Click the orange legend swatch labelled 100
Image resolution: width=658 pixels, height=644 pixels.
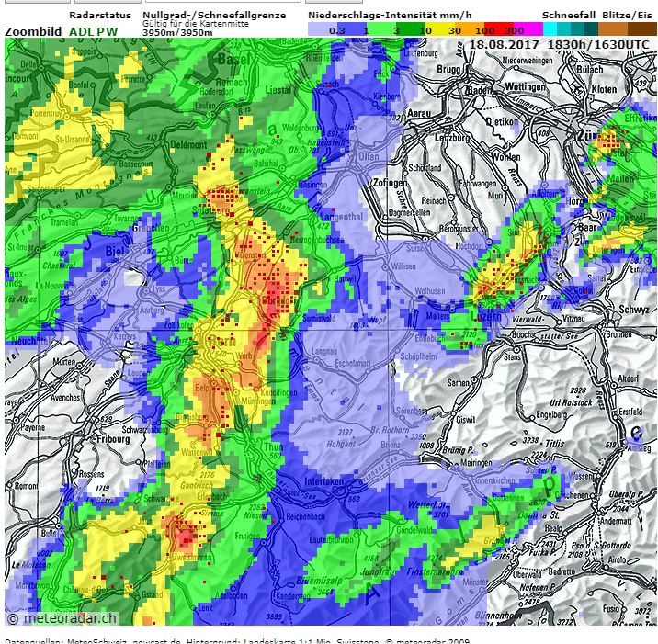pyautogui.click(x=470, y=29)
